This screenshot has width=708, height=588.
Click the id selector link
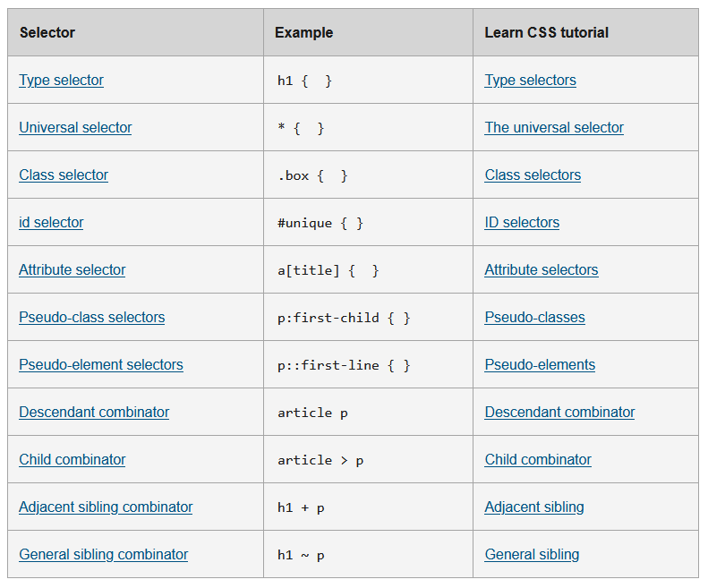click(x=51, y=223)
